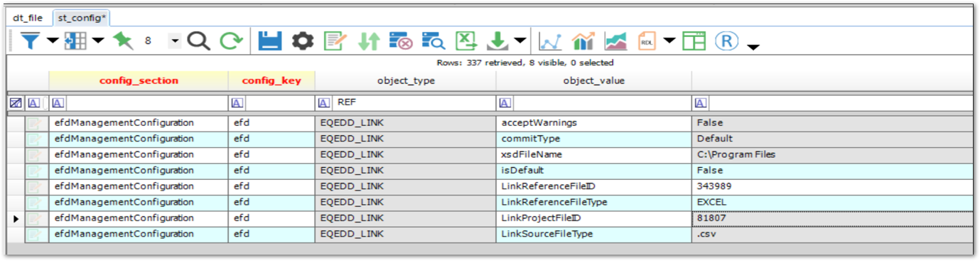Select the acceptWarnings cell
The width and height of the screenshot is (980, 261).
(593, 123)
